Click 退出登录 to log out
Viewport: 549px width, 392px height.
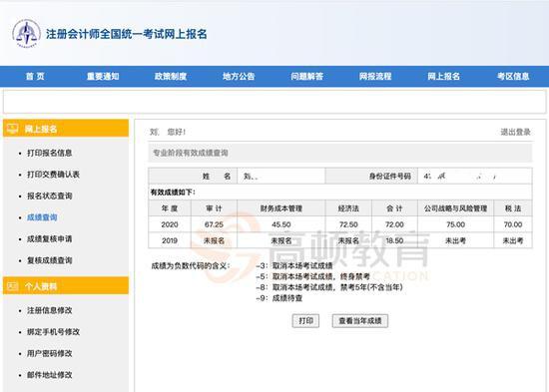515,132
